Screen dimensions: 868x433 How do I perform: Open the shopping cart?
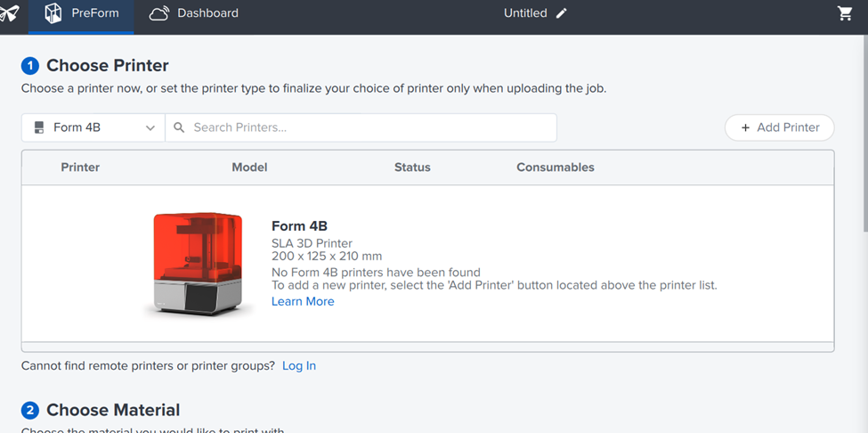pyautogui.click(x=845, y=13)
